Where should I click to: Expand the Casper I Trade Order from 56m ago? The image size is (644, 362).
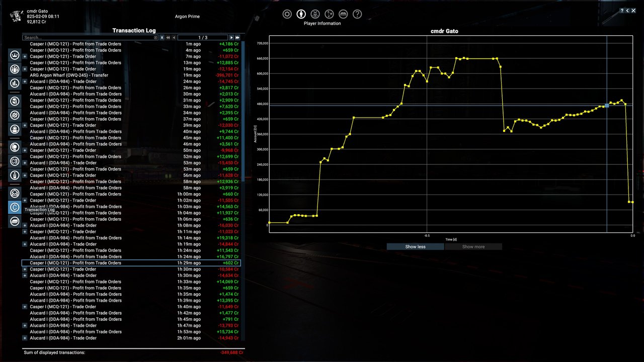pyautogui.click(x=25, y=175)
